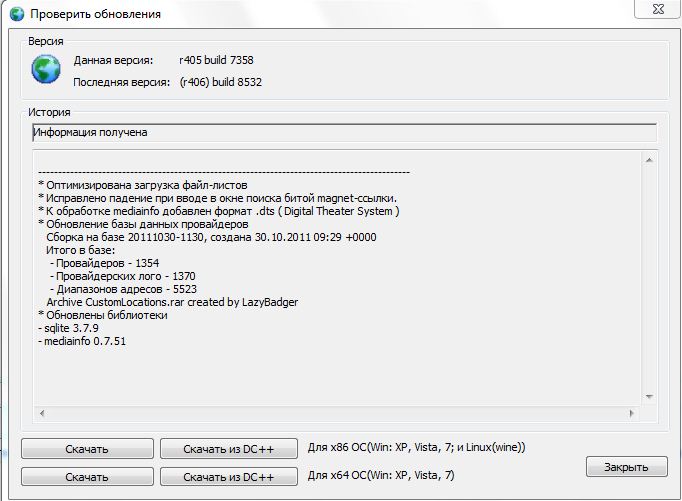Click the horizontal scrollbar left arrow
Viewport: 682px width, 501px height.
pos(41,412)
